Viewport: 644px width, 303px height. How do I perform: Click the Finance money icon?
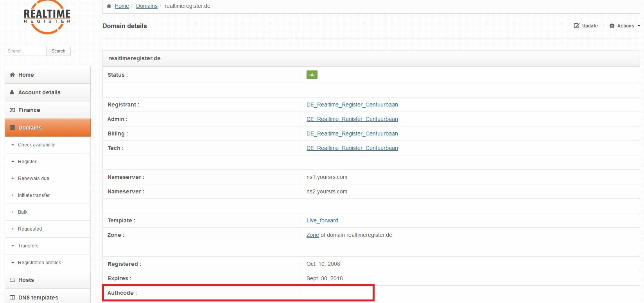tap(12, 110)
